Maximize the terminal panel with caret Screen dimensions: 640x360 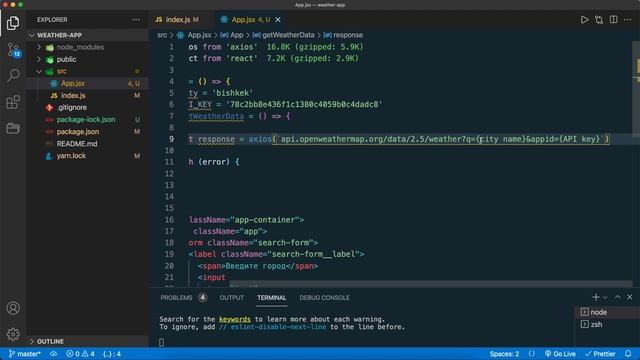tap(618, 297)
